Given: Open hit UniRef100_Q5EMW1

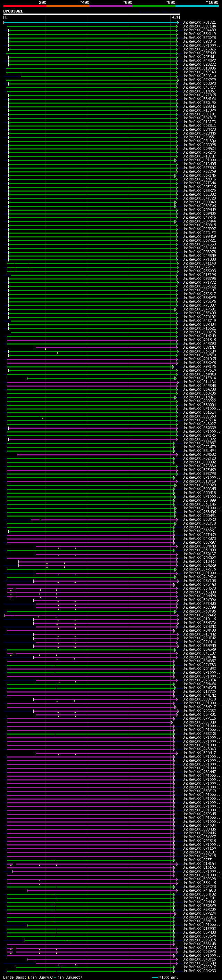Looking at the screenshot, I should click(199, 57).
